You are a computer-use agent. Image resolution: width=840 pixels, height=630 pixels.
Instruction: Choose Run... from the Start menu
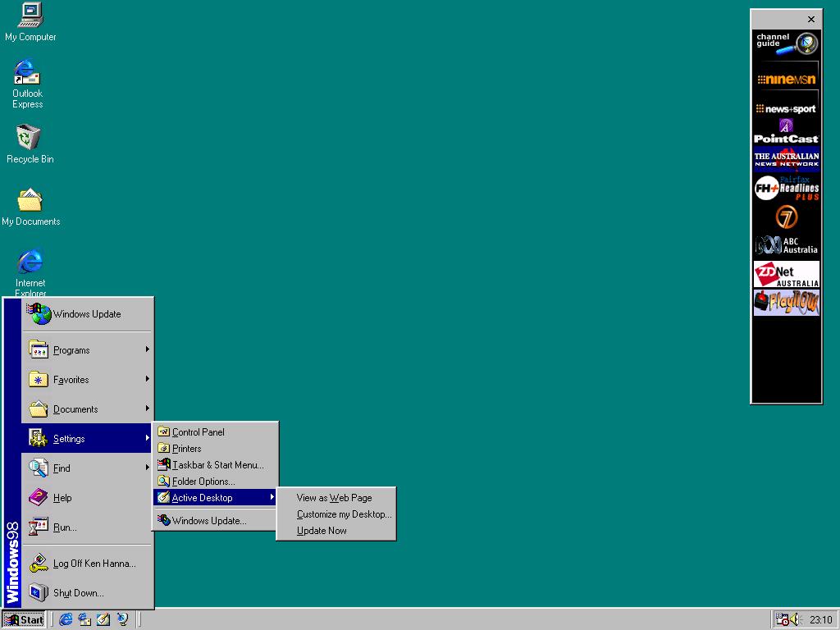tap(87, 527)
